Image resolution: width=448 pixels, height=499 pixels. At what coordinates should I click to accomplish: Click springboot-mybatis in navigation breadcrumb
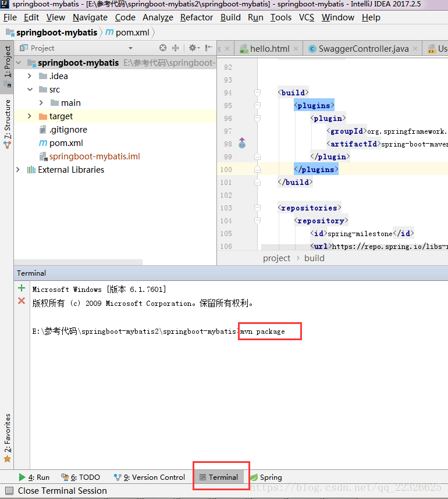point(56,32)
